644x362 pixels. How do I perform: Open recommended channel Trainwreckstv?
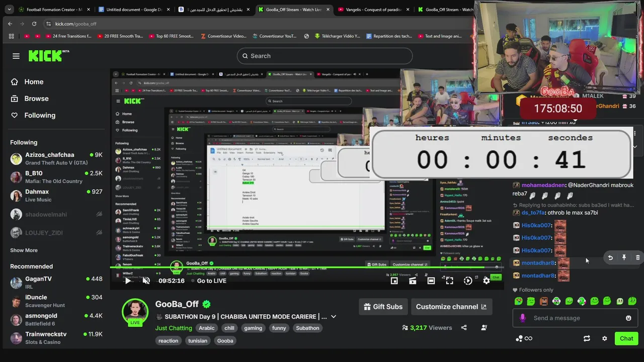56,338
